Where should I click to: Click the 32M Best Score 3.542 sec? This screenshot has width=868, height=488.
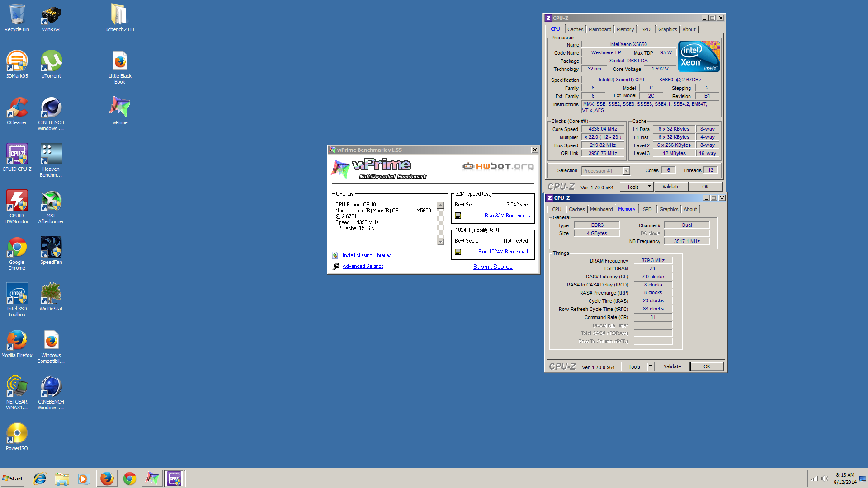517,205
